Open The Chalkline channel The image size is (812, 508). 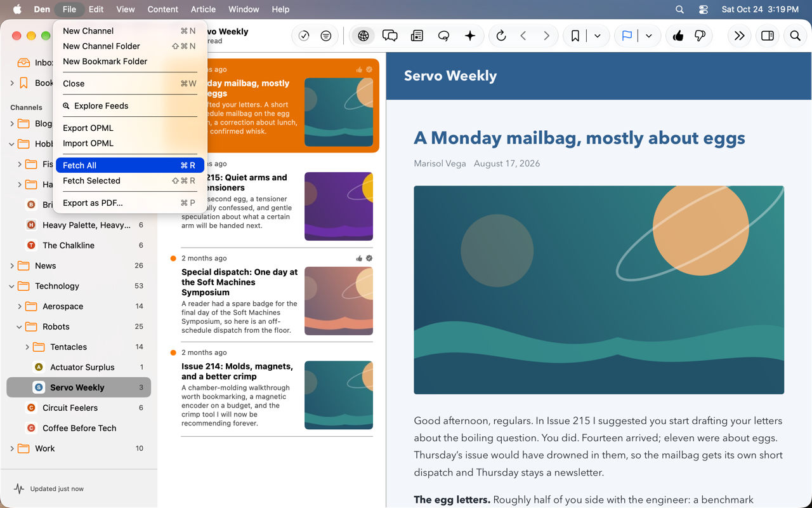click(x=79, y=245)
